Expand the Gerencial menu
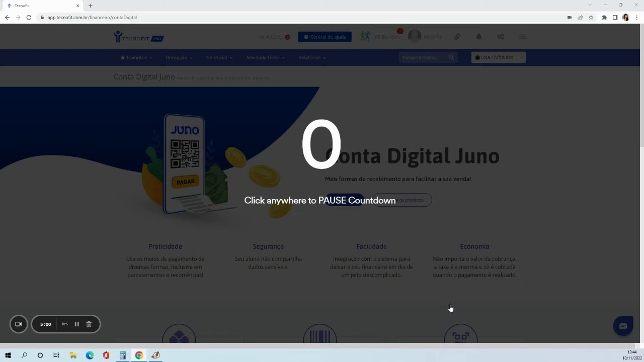The image size is (644, 362). 219,58
